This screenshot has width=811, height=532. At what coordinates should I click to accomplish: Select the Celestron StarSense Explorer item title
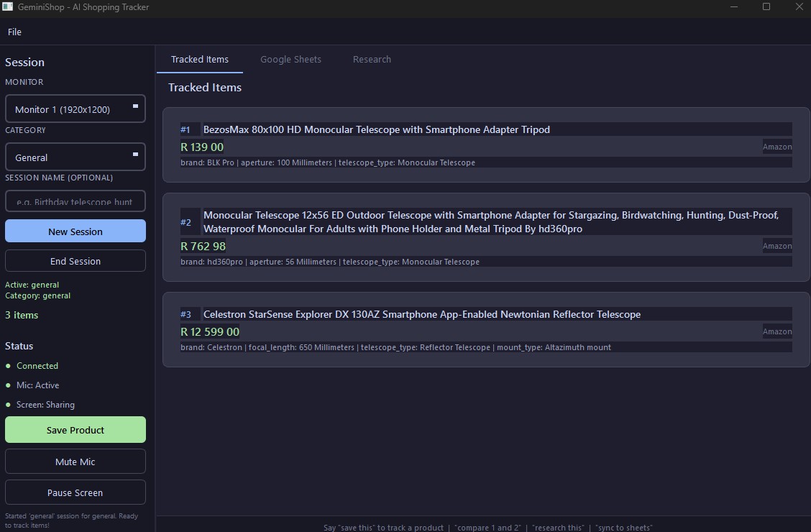(422, 314)
